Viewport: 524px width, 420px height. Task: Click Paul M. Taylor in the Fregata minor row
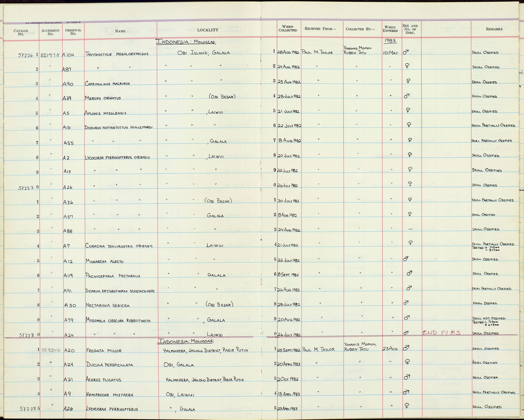(318, 349)
